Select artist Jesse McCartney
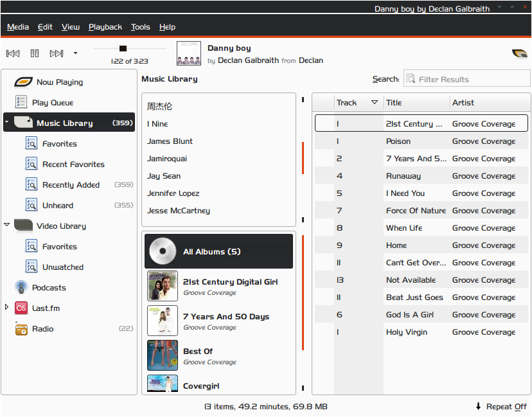The width and height of the screenshot is (532, 417). pyautogui.click(x=218, y=210)
